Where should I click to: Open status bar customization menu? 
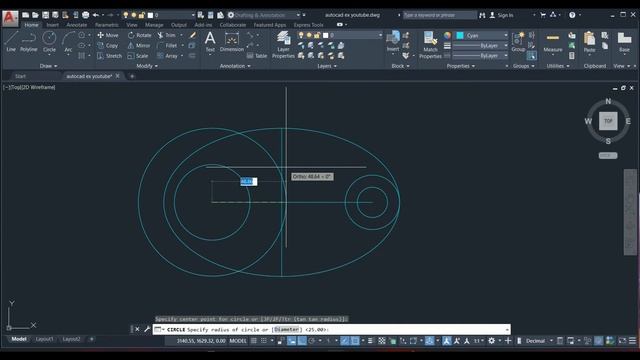(x=632, y=341)
